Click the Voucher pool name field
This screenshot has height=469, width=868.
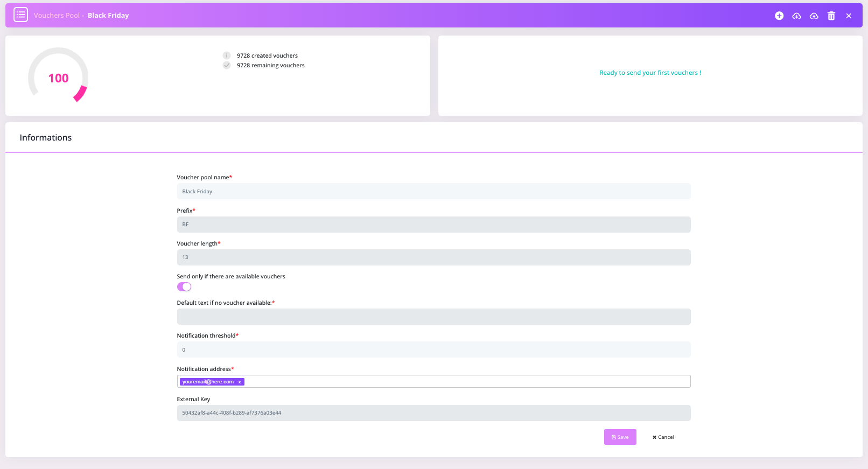click(433, 191)
